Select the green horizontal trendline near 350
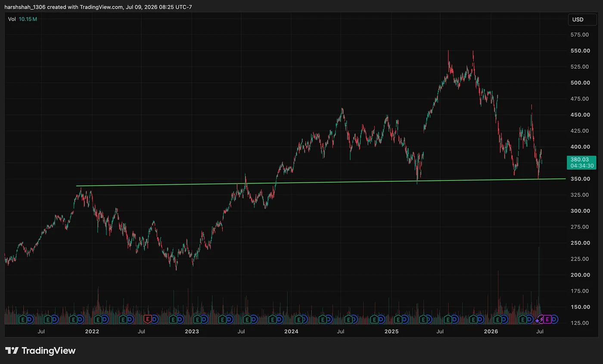This screenshot has height=364, width=603. click(321, 182)
